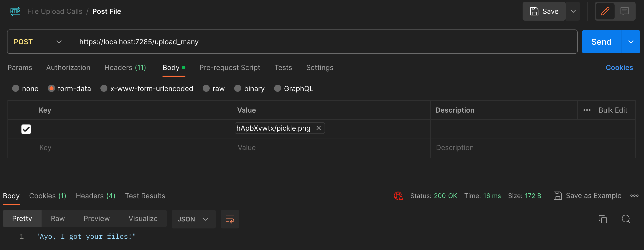
Task: Click the Cookies link
Action: click(x=619, y=68)
